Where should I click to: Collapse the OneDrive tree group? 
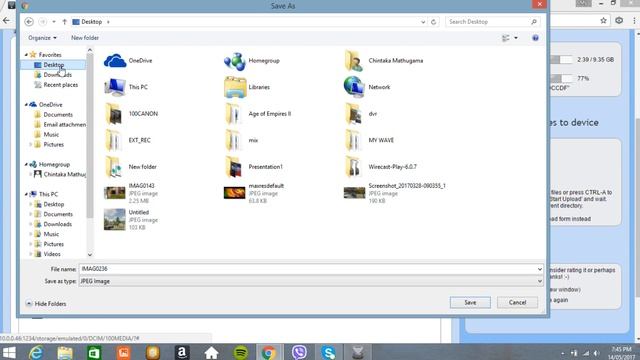coord(27,105)
